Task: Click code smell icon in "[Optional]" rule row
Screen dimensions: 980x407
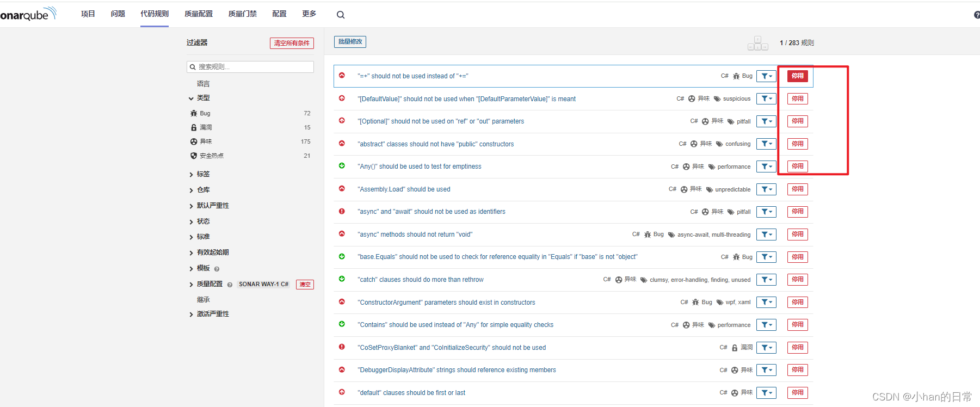Action: [705, 121]
